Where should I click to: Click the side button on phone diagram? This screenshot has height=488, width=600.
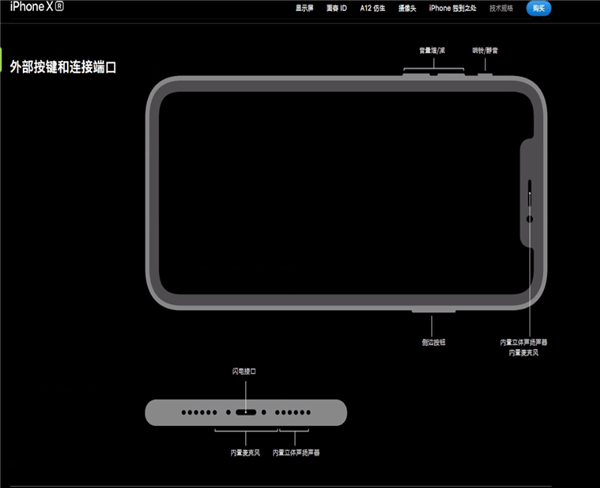coord(434,310)
